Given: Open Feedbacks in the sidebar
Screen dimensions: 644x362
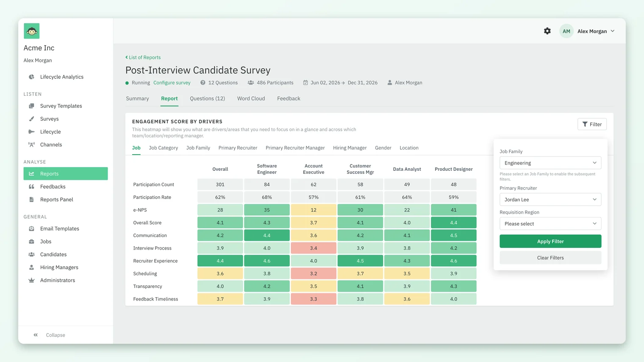Looking at the screenshot, I should coord(53,187).
